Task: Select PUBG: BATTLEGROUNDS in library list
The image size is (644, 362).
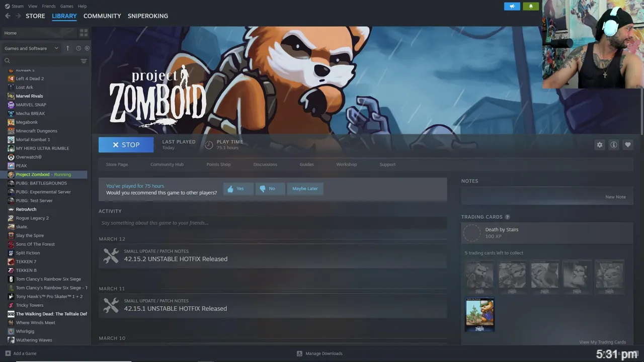Action: click(x=41, y=183)
